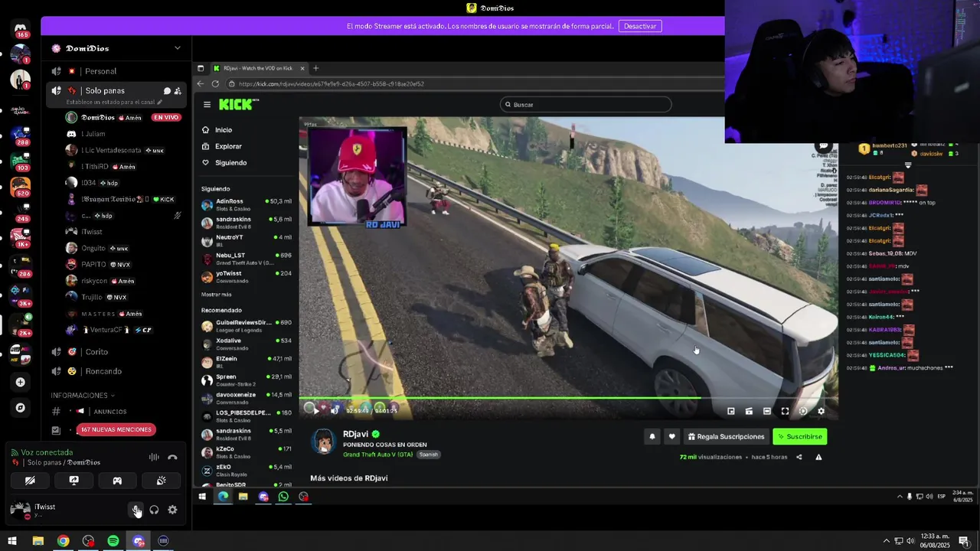Collapse the INFORMACIONES channel category
The height and width of the screenshot is (551, 980).
tap(82, 396)
